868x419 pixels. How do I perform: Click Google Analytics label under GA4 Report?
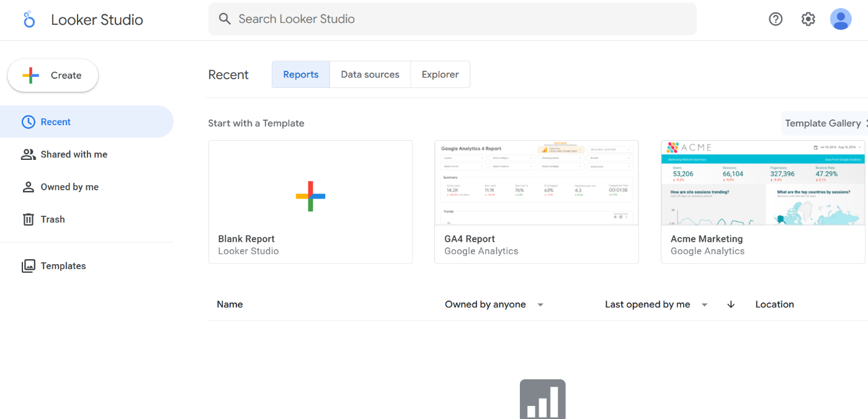481,251
